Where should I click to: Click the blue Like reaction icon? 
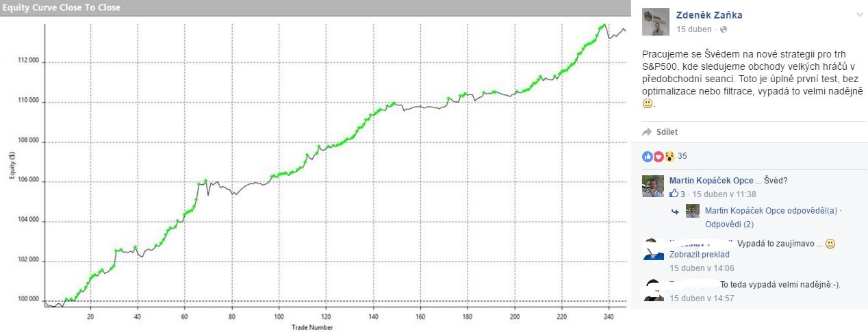pyautogui.click(x=647, y=156)
